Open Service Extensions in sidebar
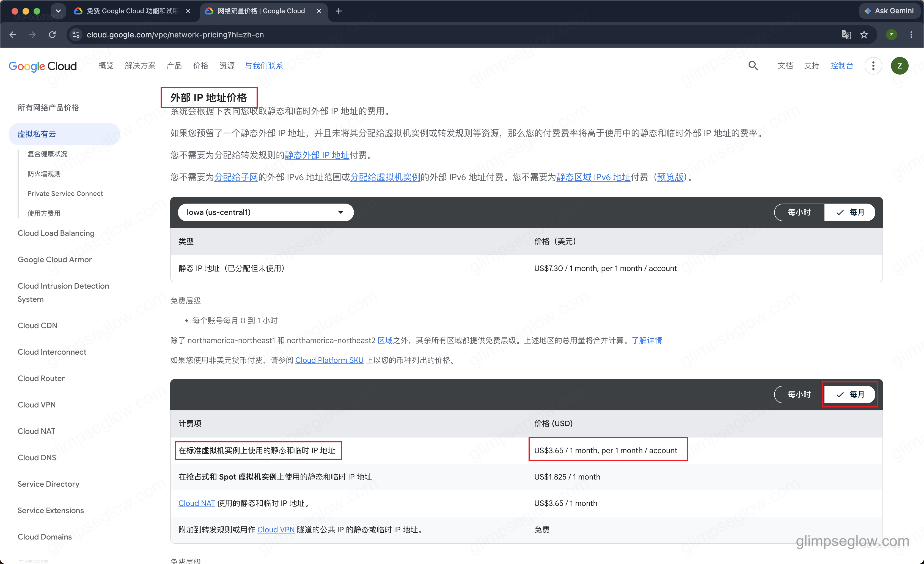 tap(51, 510)
